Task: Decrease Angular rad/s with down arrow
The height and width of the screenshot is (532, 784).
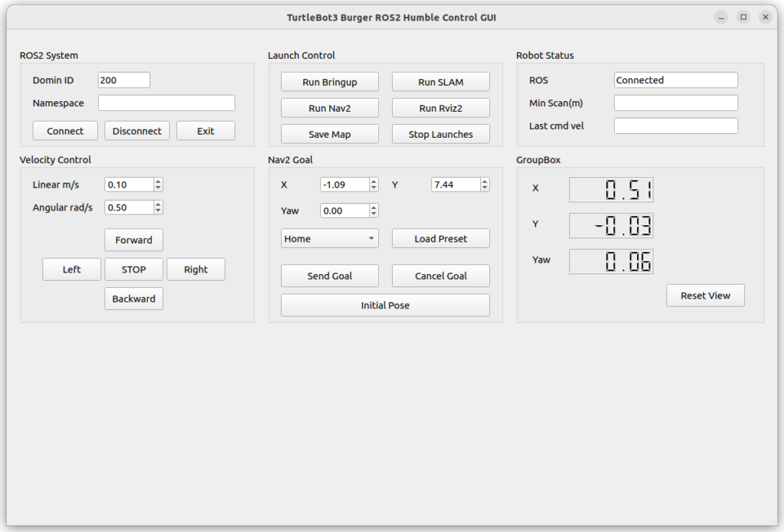Action: click(158, 211)
